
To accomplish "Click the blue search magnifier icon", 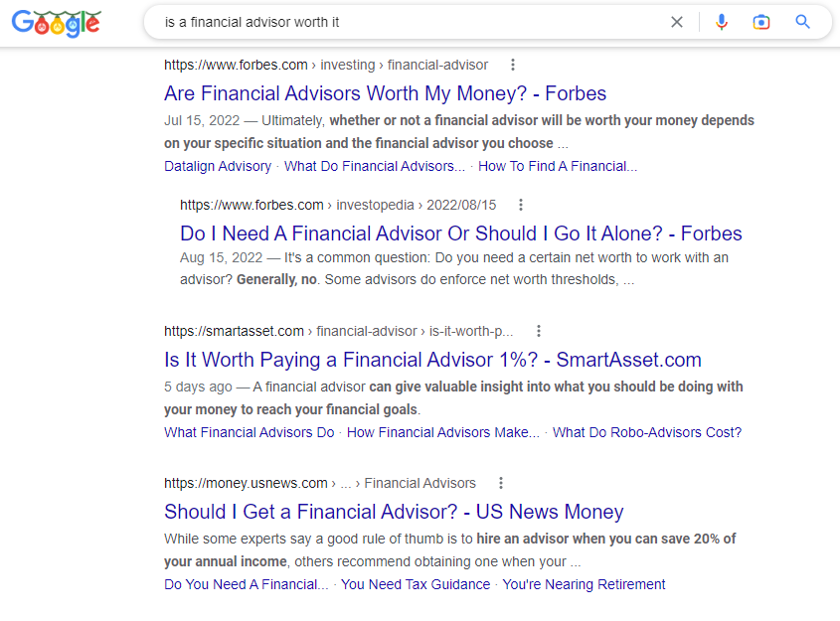I will [802, 21].
